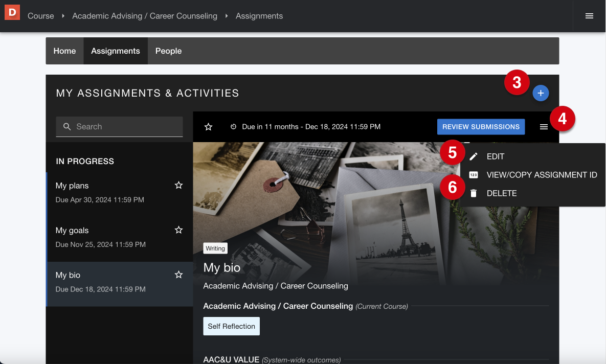Click the trash Delete icon

point(474,193)
